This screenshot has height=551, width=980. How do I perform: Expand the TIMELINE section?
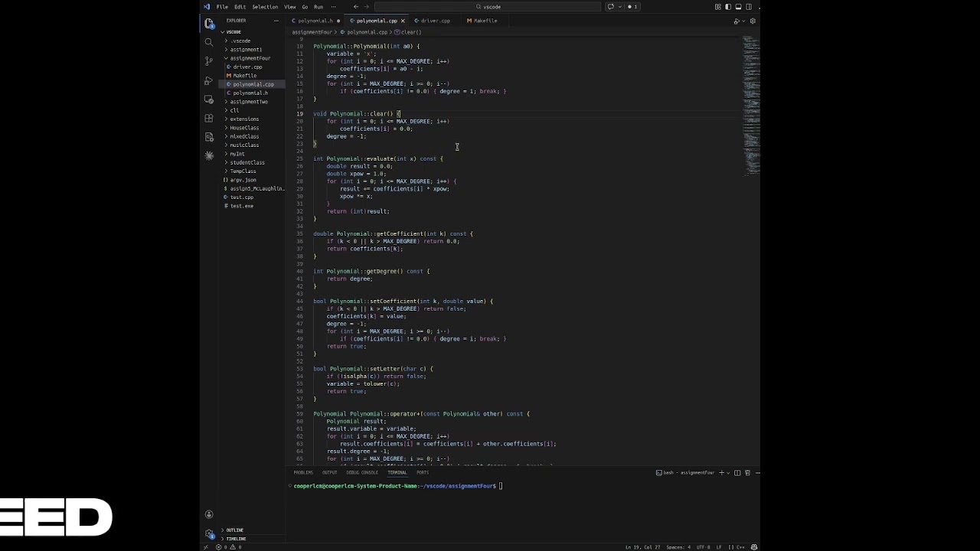[x=235, y=539]
